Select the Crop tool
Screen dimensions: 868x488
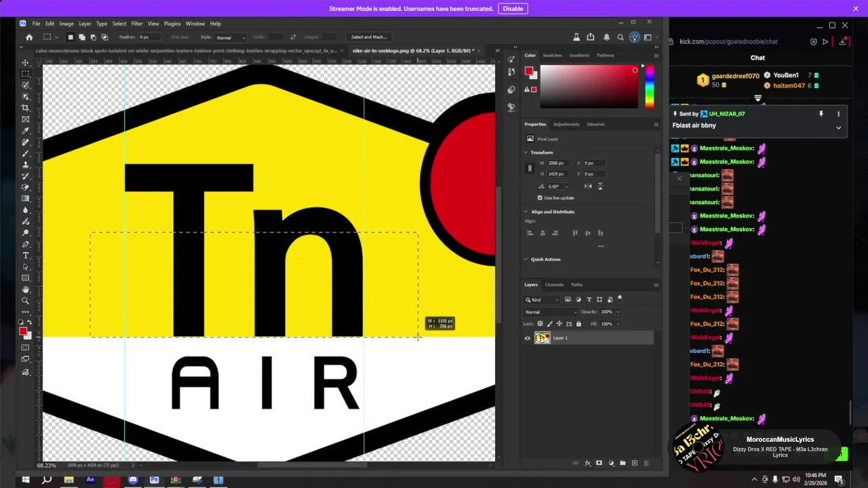[25, 108]
